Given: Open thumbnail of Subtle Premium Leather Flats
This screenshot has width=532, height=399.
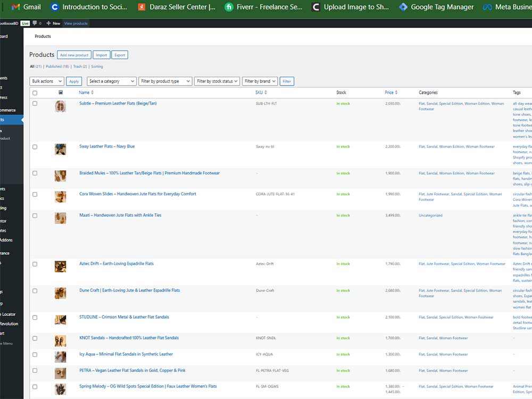Looking at the screenshot, I should (61, 106).
